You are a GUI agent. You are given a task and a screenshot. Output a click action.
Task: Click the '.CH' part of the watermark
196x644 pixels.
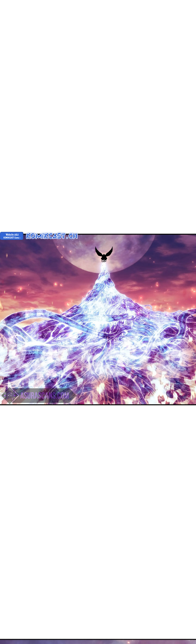(72, 236)
